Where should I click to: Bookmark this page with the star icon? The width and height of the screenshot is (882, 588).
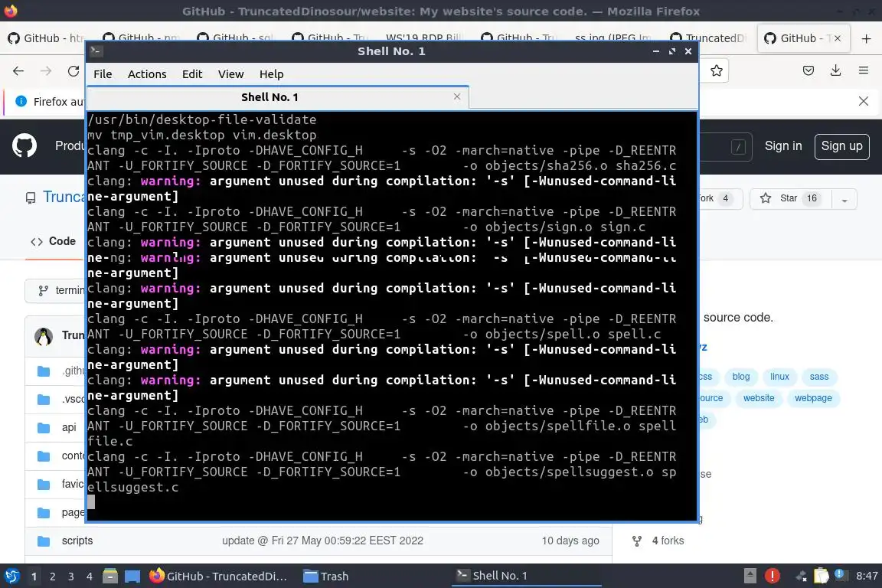[x=716, y=71]
